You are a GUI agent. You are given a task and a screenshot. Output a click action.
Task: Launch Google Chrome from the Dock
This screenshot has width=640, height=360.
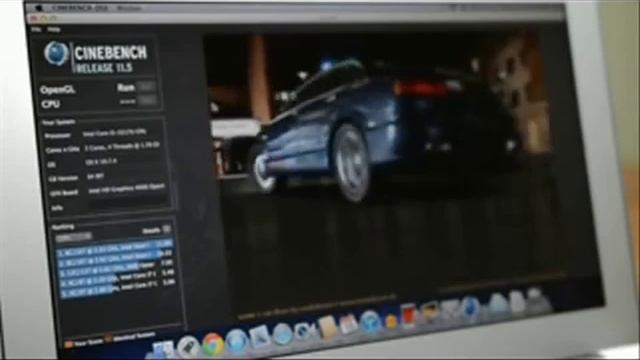pyautogui.click(x=213, y=344)
